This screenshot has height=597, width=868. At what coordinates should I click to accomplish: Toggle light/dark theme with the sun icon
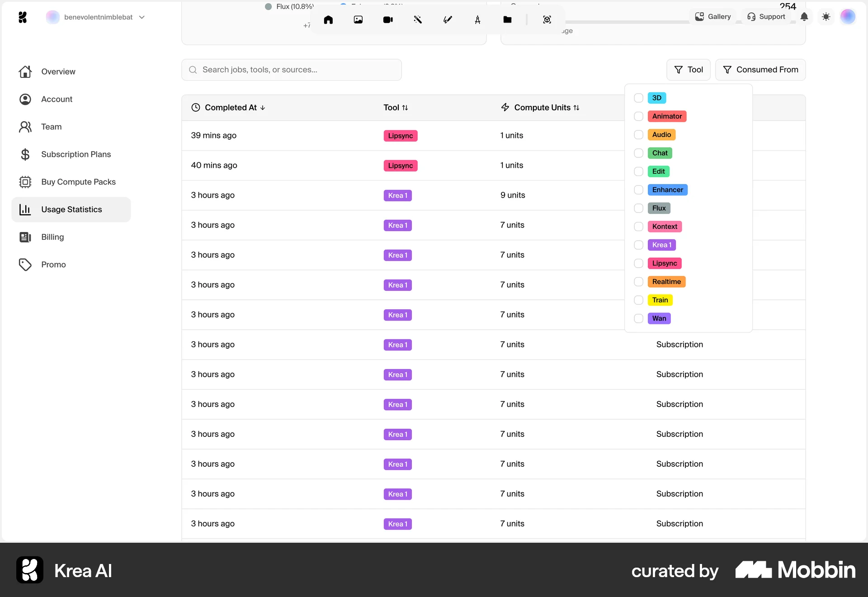[826, 17]
